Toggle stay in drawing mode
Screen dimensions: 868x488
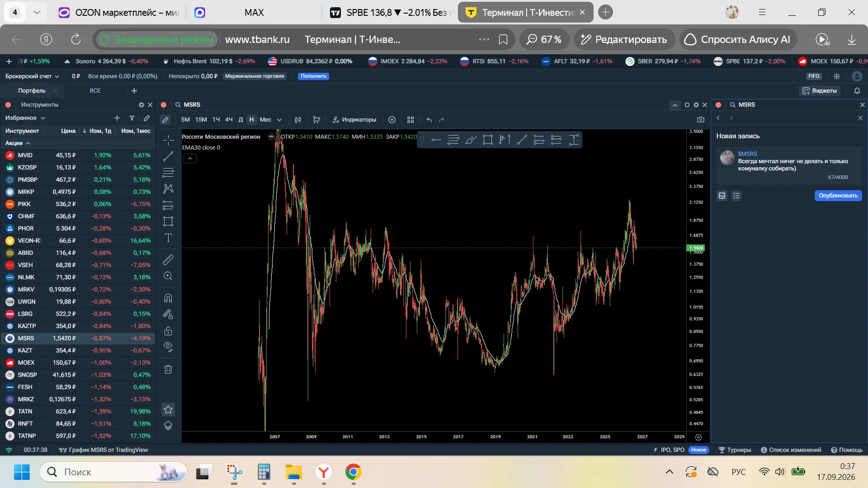(x=168, y=314)
